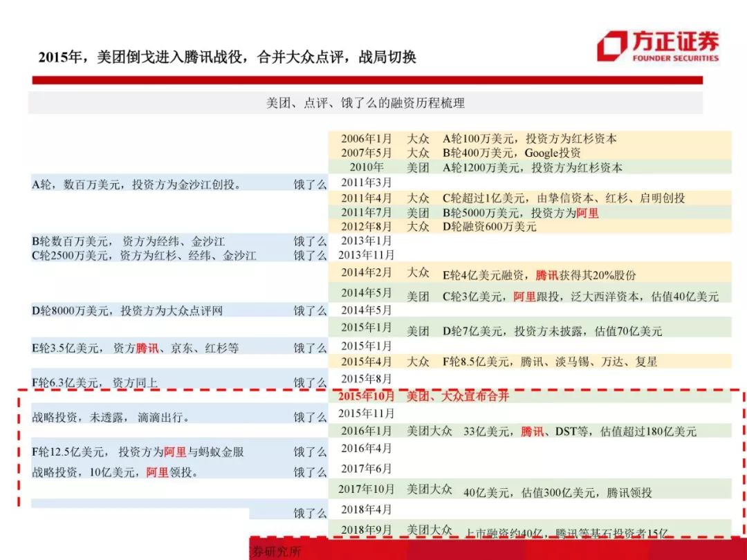Select the 2015年4月 大众 F轮8.5亿美元 row
Image resolution: width=747 pixels, height=560 pixels.
pos(530,362)
